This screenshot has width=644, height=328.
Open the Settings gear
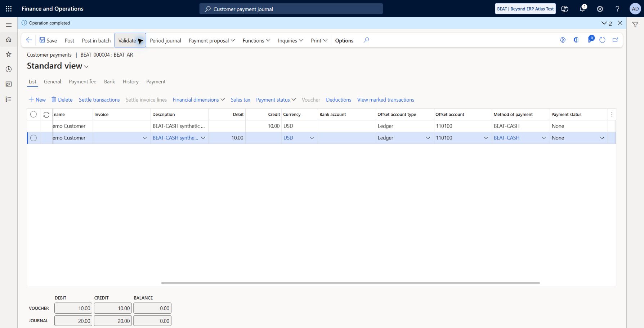(x=600, y=9)
